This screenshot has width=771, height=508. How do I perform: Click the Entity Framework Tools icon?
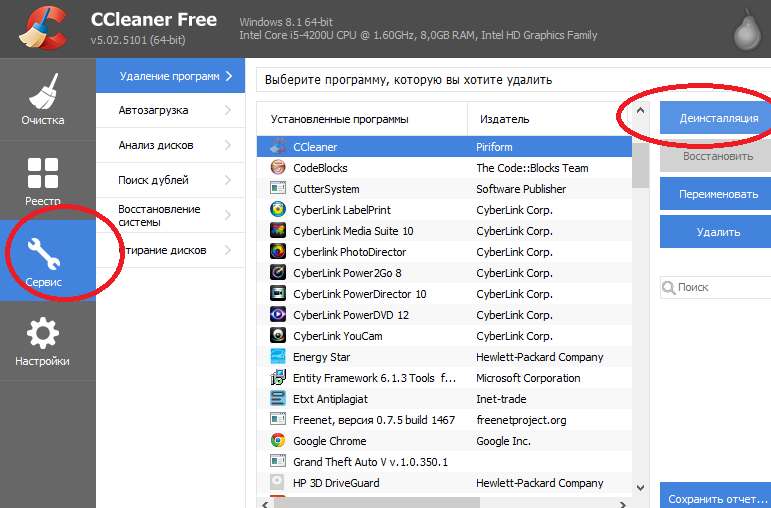278,378
